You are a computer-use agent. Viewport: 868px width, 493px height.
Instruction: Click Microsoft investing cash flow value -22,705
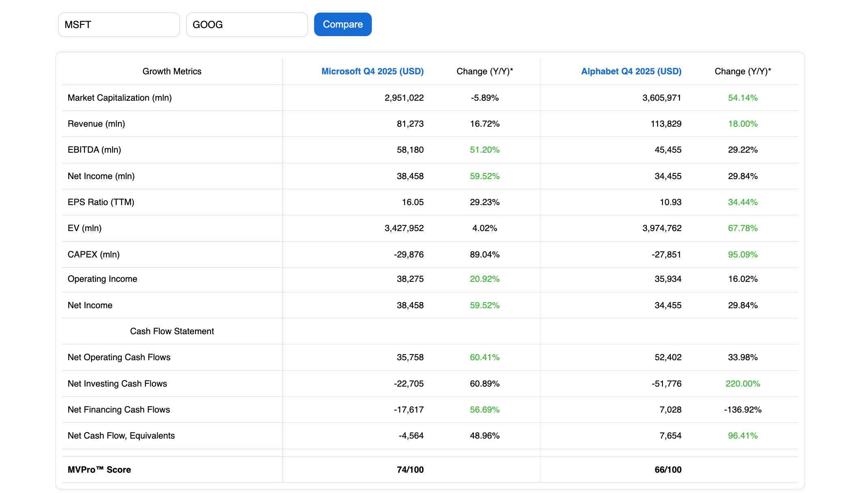point(408,384)
